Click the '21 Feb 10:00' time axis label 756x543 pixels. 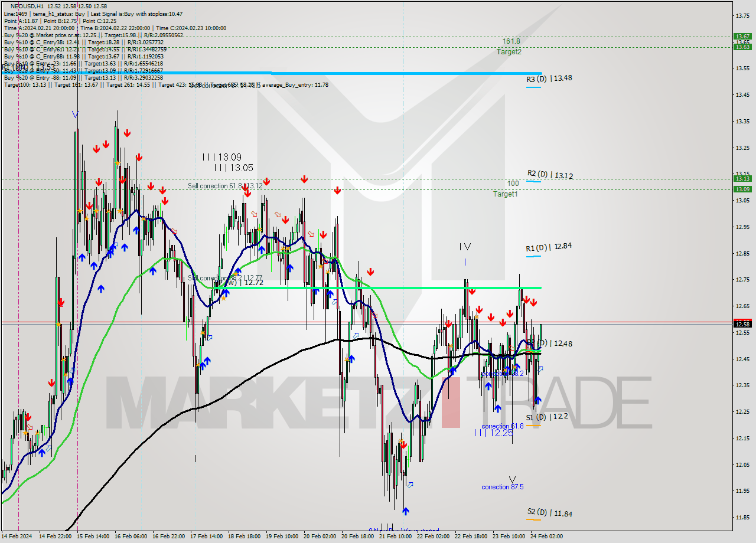pos(396,537)
